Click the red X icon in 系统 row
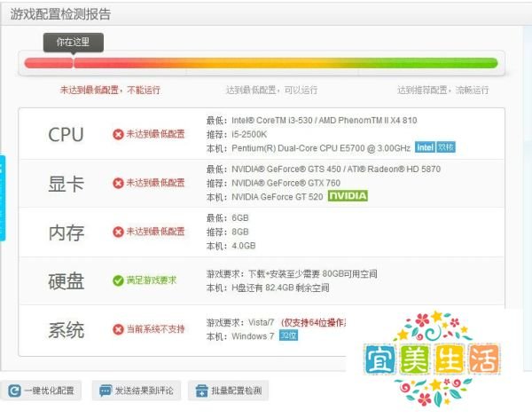The image size is (532, 418). click(118, 329)
